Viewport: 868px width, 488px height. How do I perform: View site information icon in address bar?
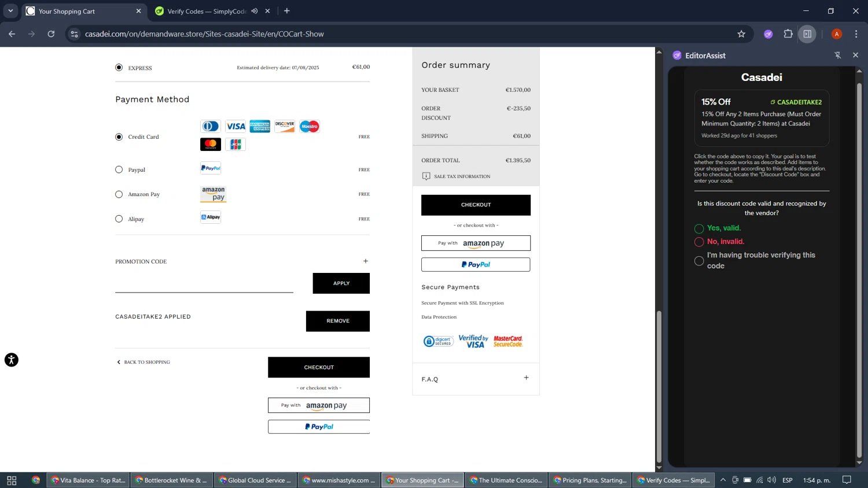[x=74, y=34]
